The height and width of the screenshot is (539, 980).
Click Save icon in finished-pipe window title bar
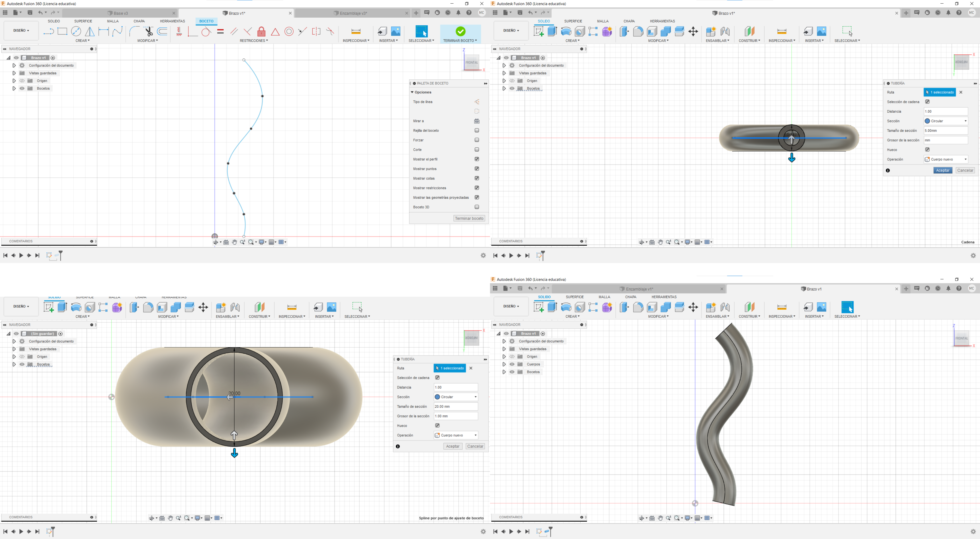click(x=520, y=288)
